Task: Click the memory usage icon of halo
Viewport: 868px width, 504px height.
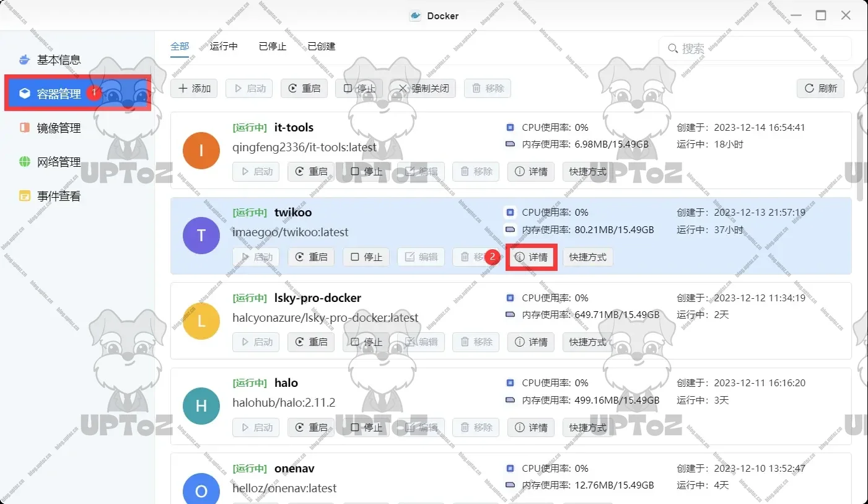Action: (x=511, y=400)
